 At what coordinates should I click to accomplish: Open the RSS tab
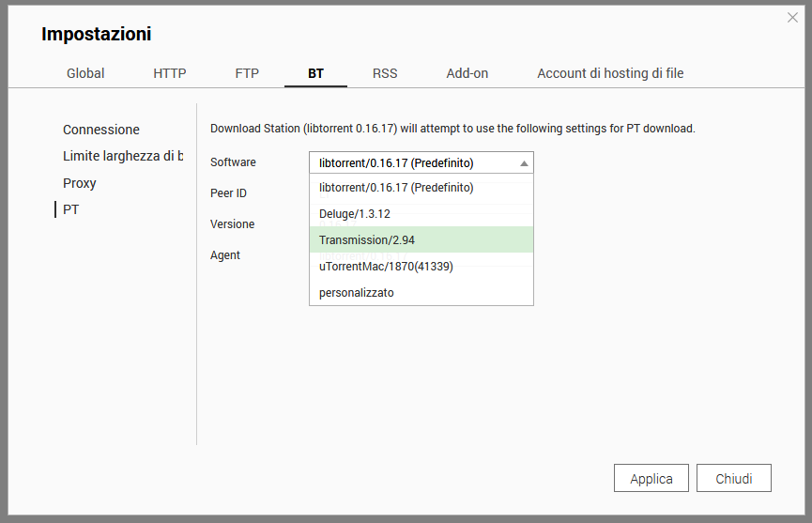385,73
